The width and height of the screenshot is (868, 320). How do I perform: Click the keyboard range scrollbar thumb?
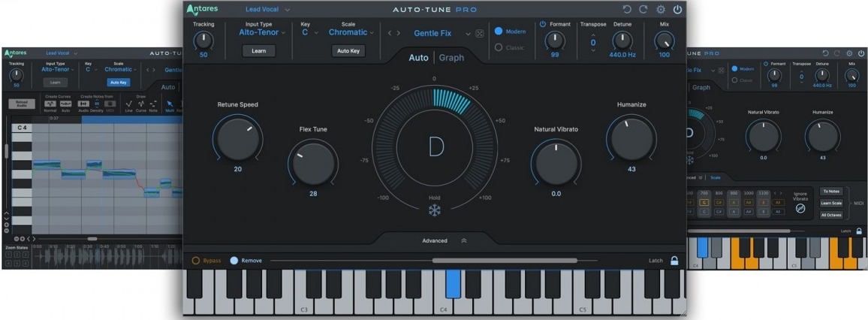coord(505,260)
